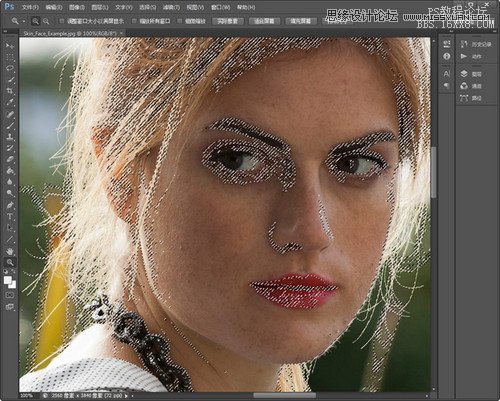The width and height of the screenshot is (500, 401).
Task: Toggle Scrubby Zoom checkbox
Action: (180, 21)
